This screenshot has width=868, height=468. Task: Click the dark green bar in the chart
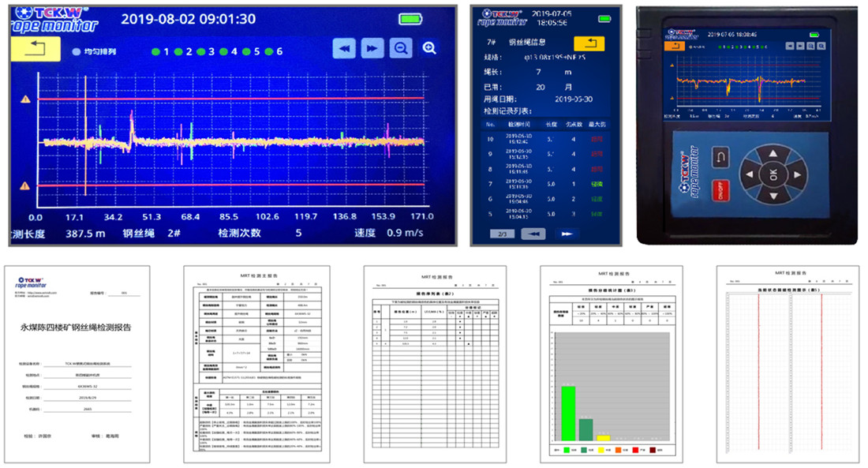tap(586, 429)
